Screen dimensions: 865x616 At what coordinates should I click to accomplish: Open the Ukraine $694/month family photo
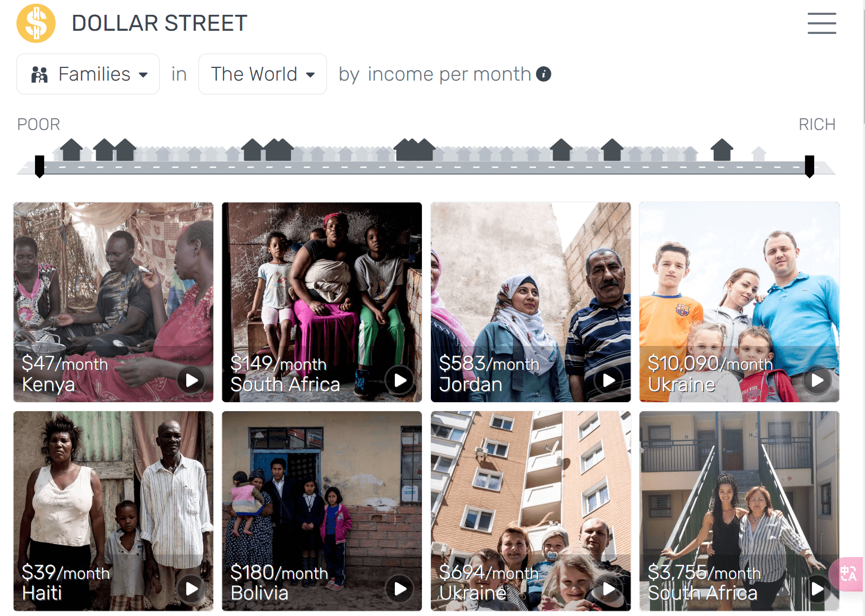(531, 511)
